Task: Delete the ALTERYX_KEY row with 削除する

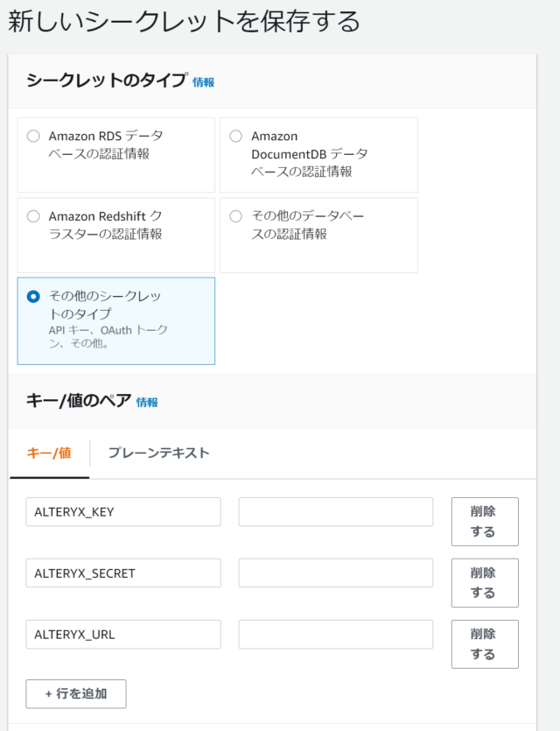Action: tap(485, 522)
